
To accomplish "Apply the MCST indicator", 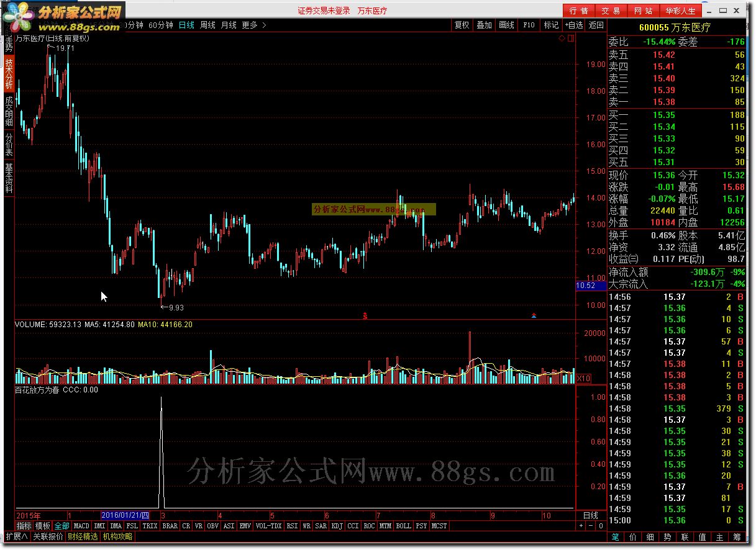I will (x=439, y=526).
